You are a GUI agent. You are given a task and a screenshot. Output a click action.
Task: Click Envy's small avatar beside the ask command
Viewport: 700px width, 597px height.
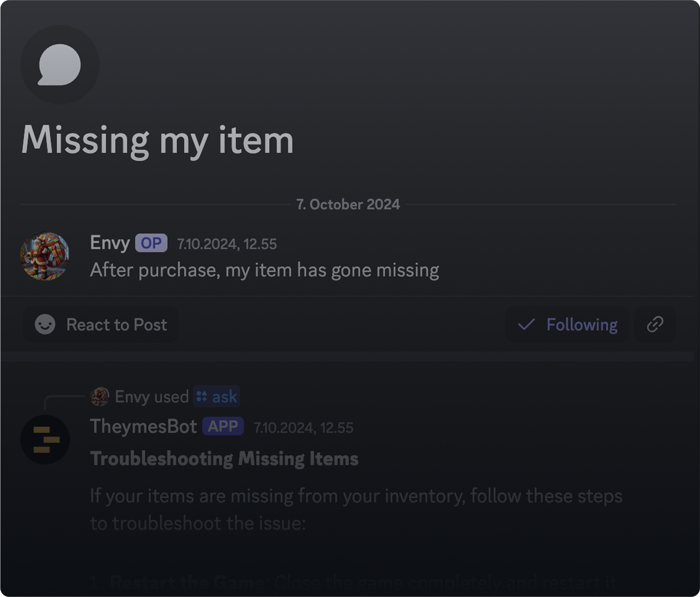click(x=100, y=396)
